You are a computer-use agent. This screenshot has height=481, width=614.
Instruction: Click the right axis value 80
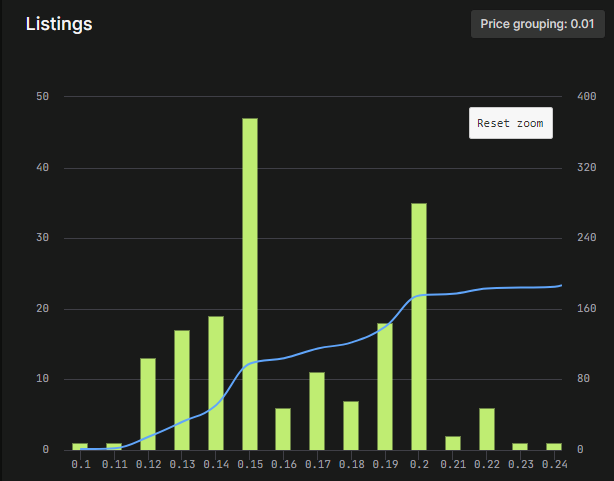(583, 379)
